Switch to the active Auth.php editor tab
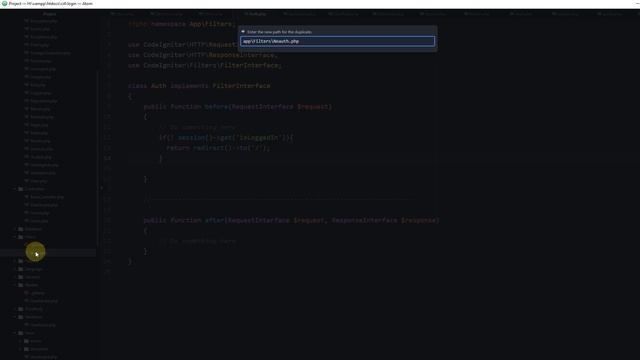 [256, 14]
